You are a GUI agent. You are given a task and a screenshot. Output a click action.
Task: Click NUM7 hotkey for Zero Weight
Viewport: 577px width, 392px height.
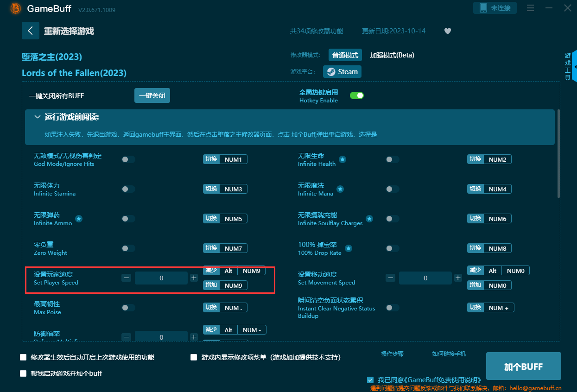click(234, 248)
